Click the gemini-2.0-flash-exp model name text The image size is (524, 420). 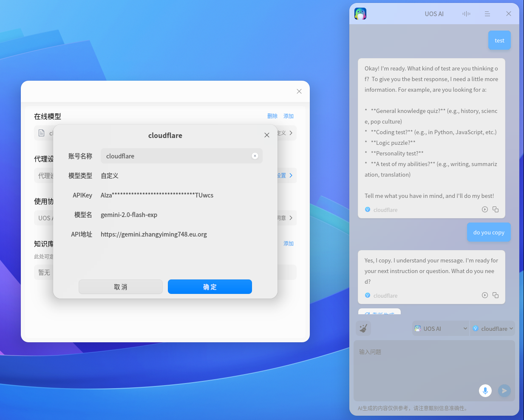129,215
